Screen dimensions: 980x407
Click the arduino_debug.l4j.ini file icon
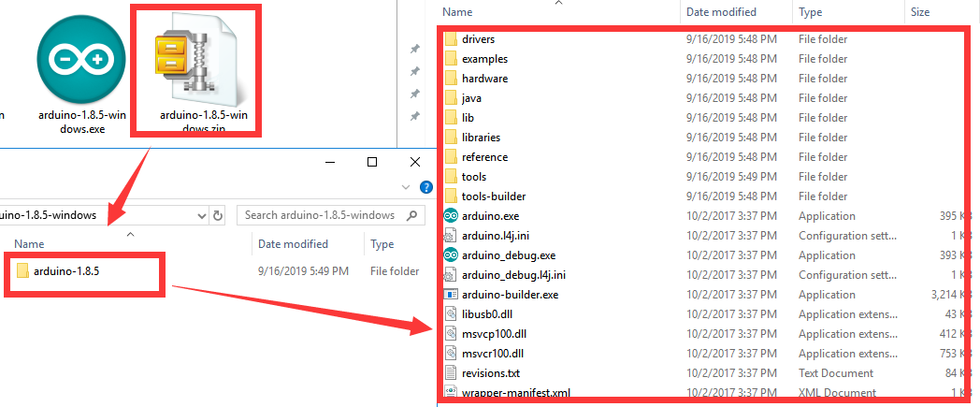coord(452,275)
